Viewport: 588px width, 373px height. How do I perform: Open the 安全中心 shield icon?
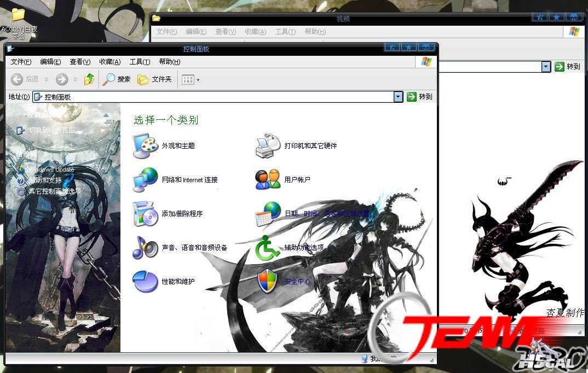pyautogui.click(x=267, y=282)
